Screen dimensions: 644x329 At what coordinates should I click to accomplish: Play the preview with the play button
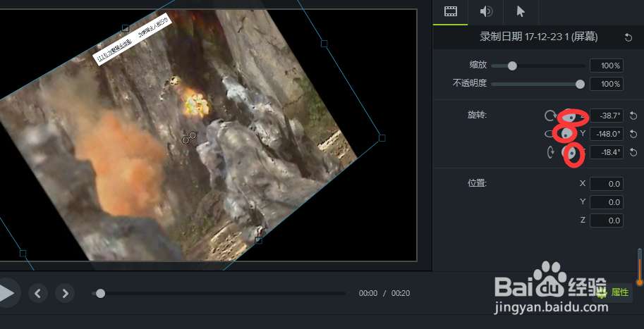point(6,293)
